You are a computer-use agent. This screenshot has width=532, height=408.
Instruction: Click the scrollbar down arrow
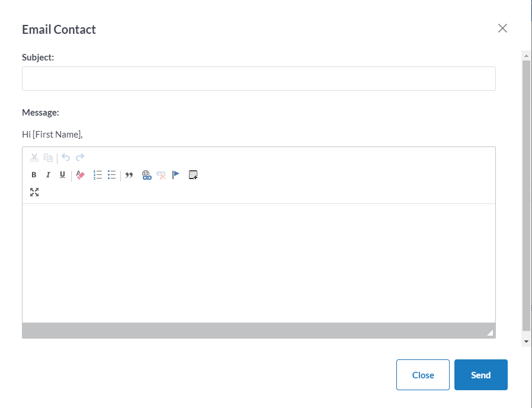[526, 342]
